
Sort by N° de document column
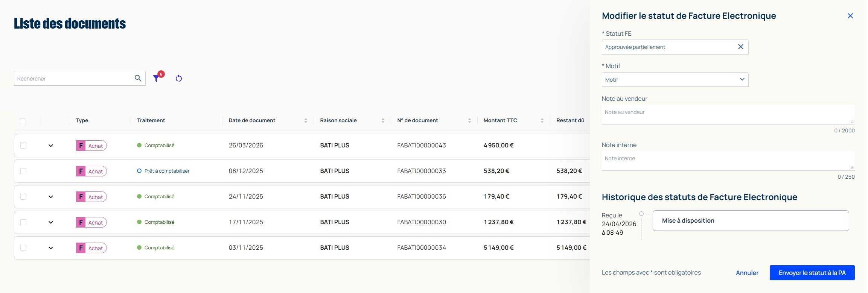click(469, 120)
